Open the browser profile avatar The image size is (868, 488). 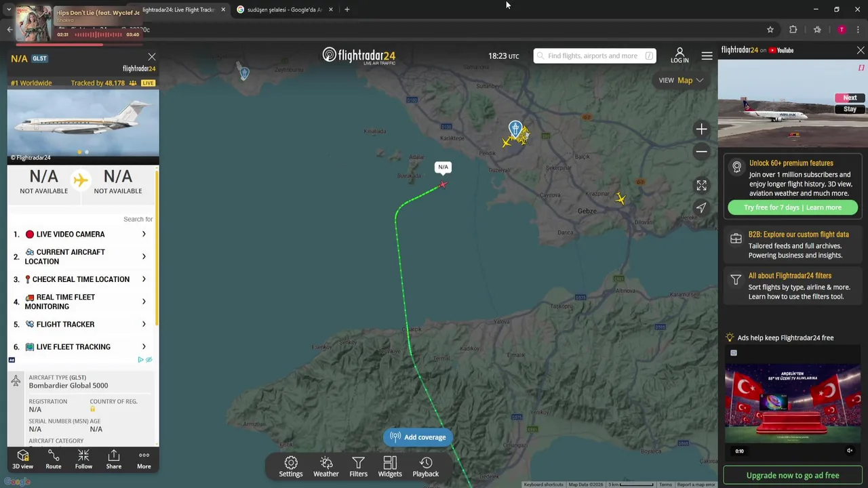click(x=842, y=30)
